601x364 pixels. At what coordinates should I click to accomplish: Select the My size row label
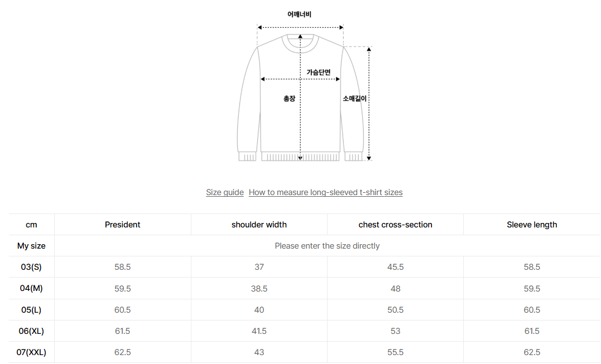31,246
